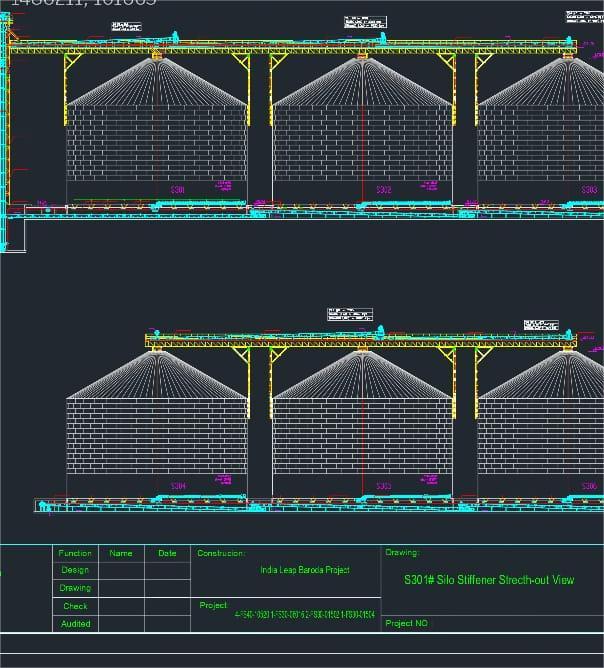Click the project number code text
Viewport: 604px width, 668px height.
(x=305, y=615)
